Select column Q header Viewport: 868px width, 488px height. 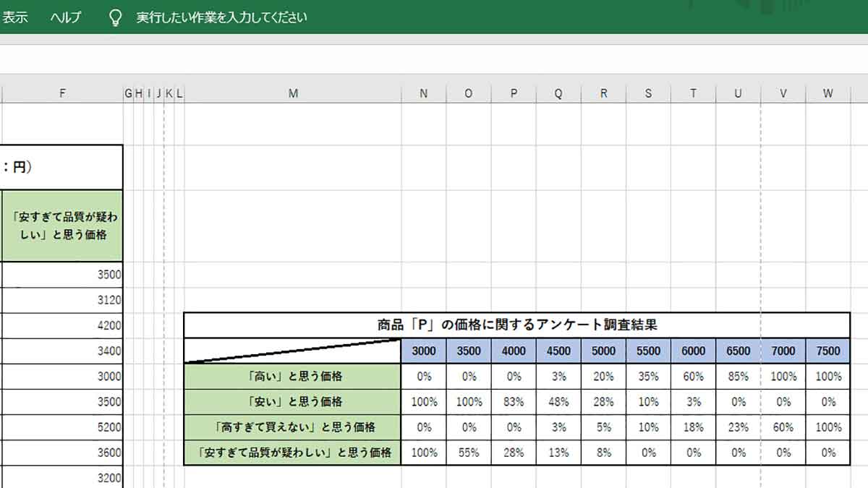pos(558,93)
